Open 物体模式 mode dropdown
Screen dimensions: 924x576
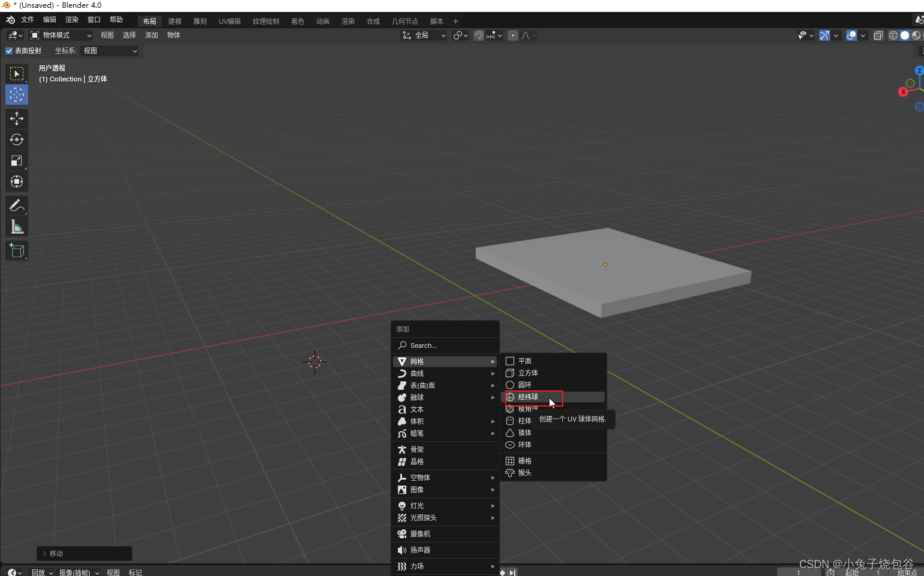[x=61, y=35]
